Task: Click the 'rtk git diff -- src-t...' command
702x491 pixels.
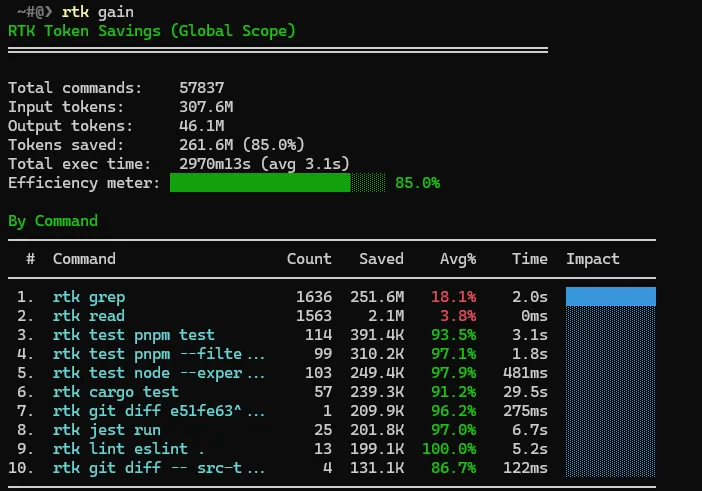Action: click(159, 468)
